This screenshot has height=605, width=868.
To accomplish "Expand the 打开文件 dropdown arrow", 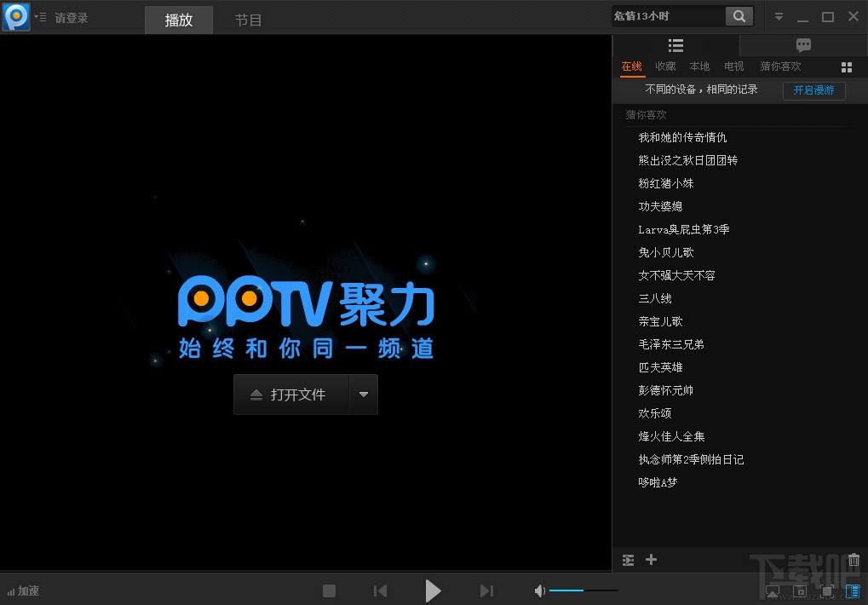I will click(363, 394).
